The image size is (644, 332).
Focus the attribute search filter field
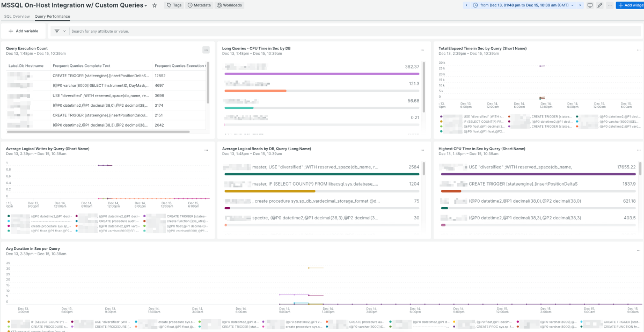tap(354, 31)
